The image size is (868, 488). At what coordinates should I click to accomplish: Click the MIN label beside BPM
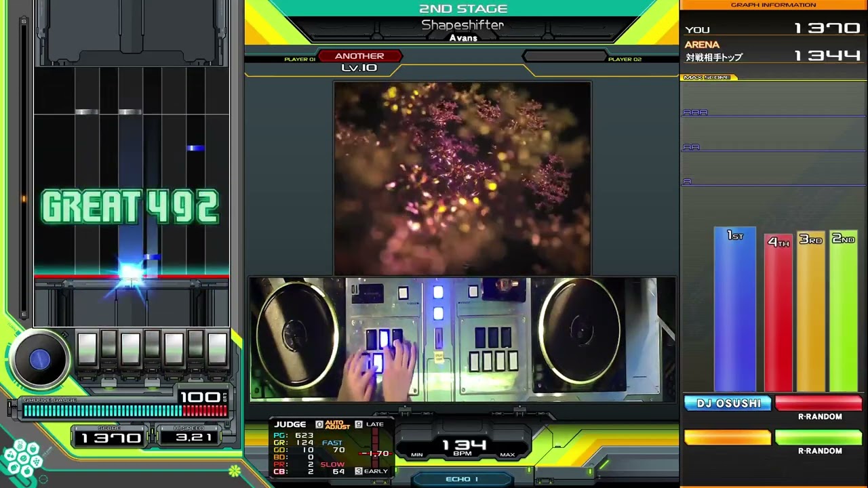417,455
